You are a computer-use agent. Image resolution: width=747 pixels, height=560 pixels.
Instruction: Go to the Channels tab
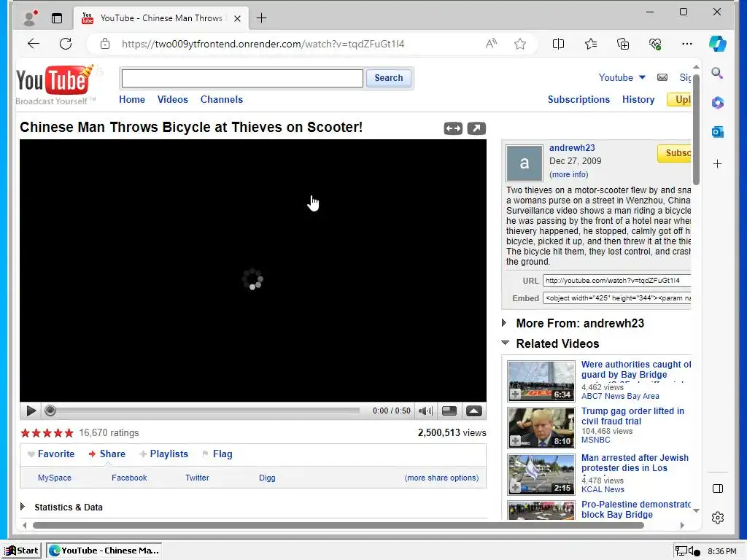222,99
